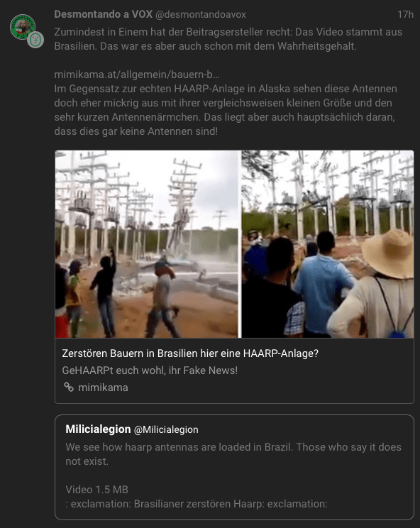This screenshot has height=528, width=420.
Task: Click post text starting Zumindest in Einem
Action: coord(228,39)
